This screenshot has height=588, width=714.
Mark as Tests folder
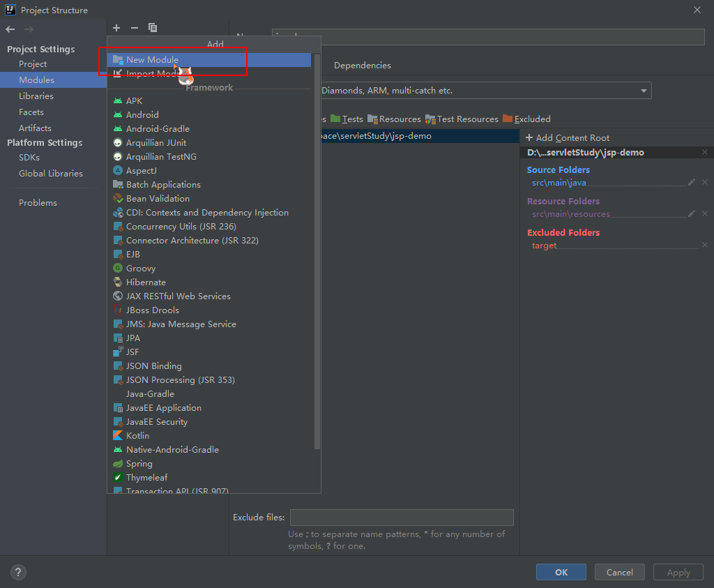(347, 119)
